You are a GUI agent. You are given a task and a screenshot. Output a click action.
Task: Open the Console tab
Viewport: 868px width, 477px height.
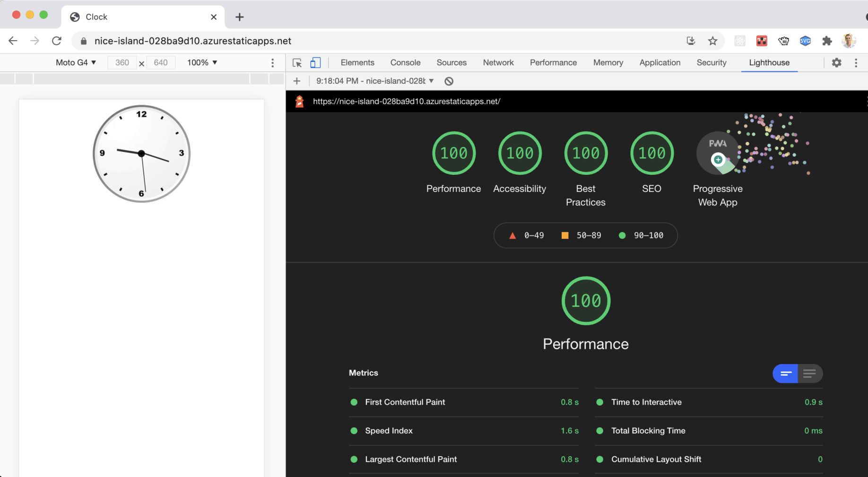405,62
